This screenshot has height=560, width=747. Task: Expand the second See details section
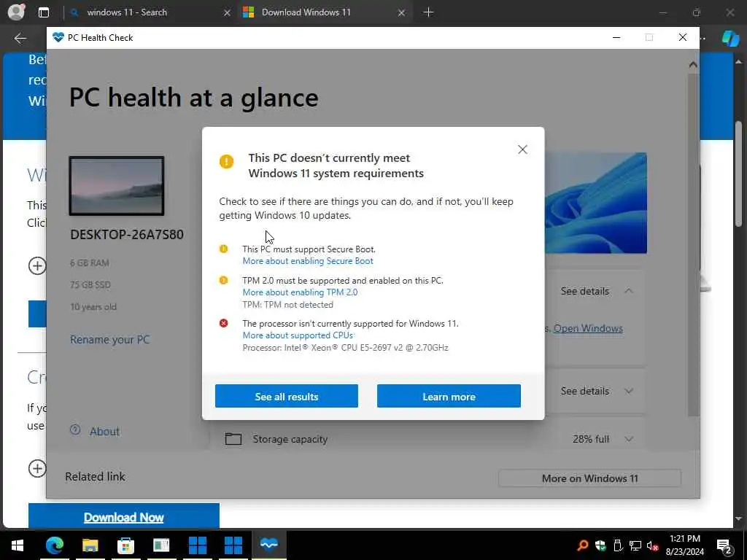tap(629, 391)
